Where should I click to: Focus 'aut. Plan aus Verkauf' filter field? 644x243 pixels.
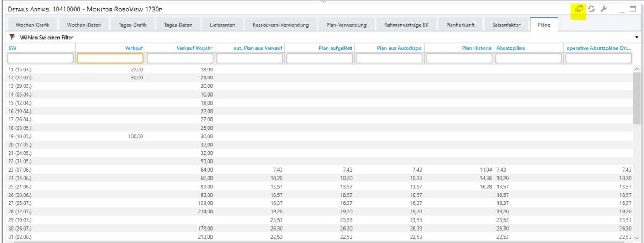(x=250, y=58)
